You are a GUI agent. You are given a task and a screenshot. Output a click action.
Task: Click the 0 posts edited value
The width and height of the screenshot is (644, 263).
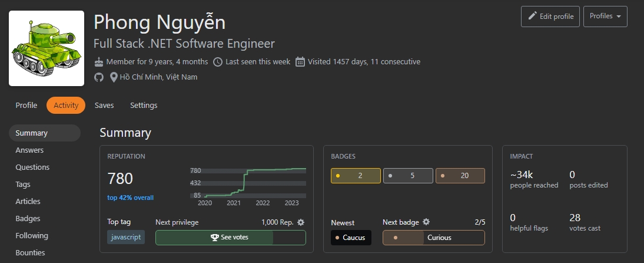point(572,175)
